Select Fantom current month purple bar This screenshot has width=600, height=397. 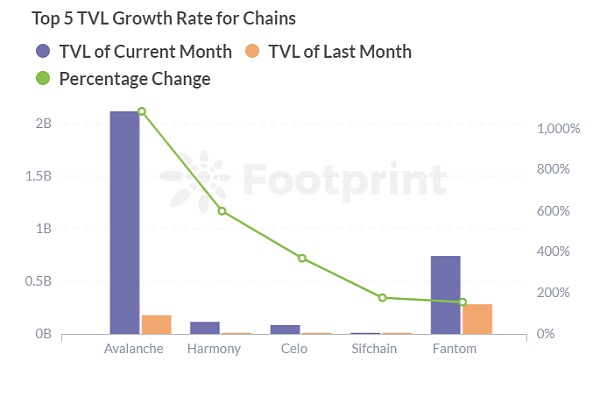[x=445, y=295]
